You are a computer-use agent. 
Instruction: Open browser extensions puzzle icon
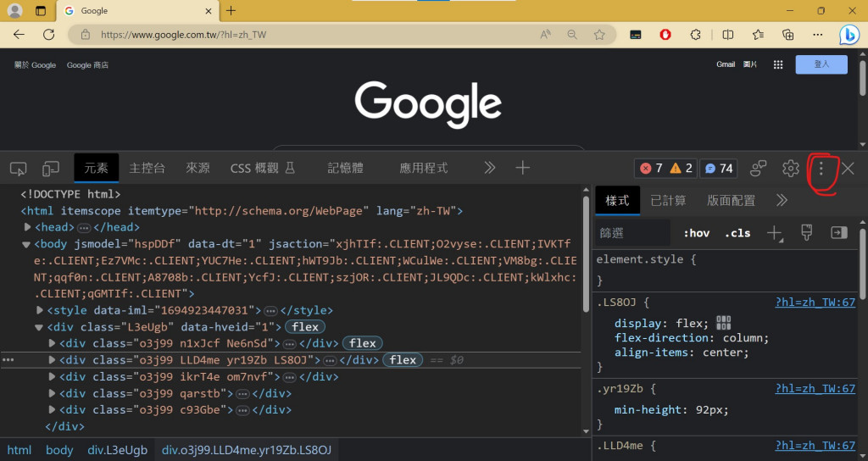pos(695,34)
